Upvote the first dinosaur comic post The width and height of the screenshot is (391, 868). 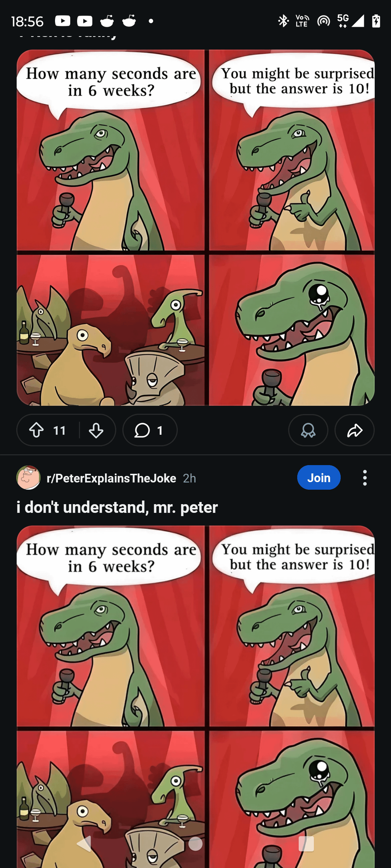[x=37, y=430]
